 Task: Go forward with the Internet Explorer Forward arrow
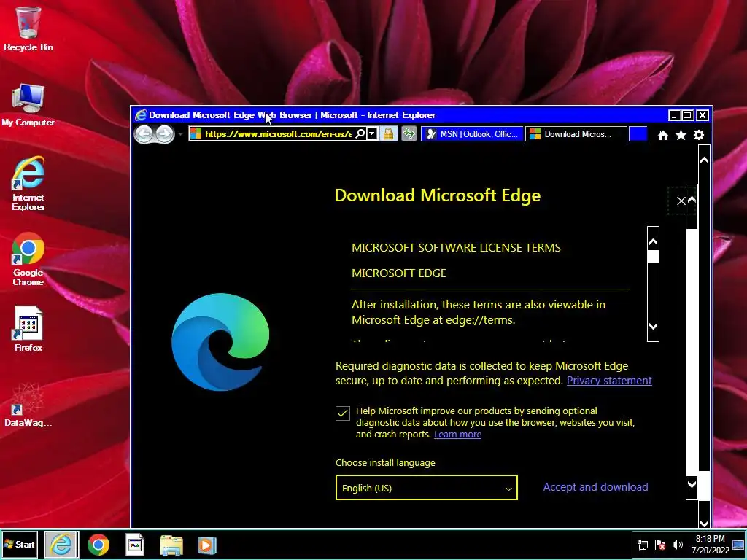(x=165, y=134)
